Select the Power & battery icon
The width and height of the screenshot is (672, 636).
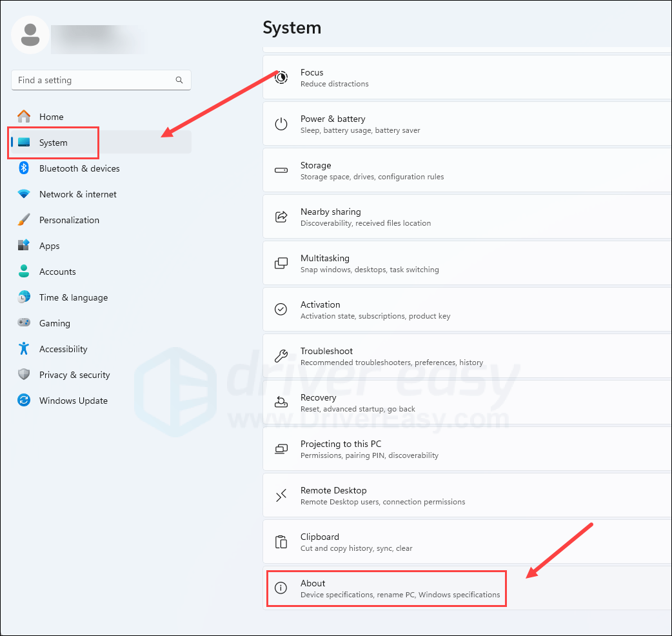pos(281,123)
